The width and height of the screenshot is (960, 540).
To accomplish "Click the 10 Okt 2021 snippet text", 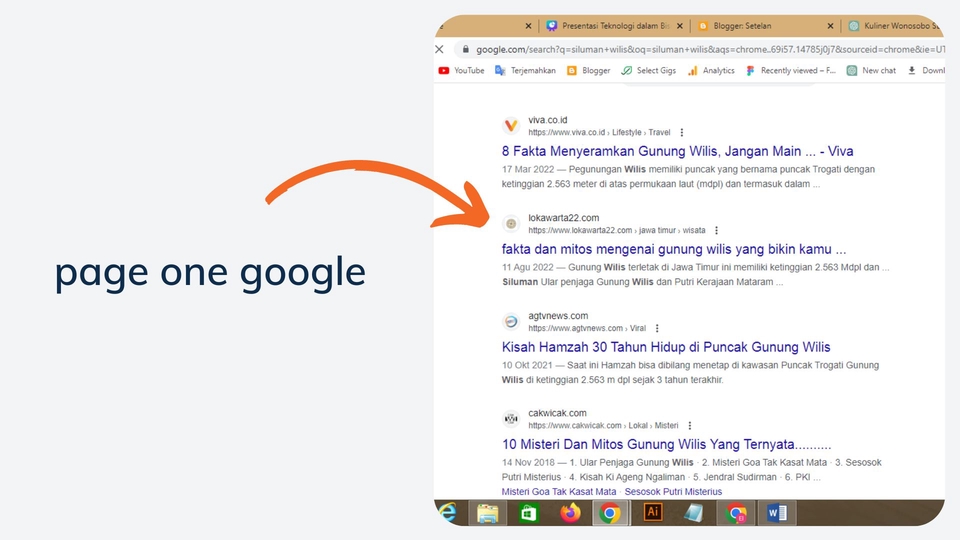I will [x=690, y=372].
